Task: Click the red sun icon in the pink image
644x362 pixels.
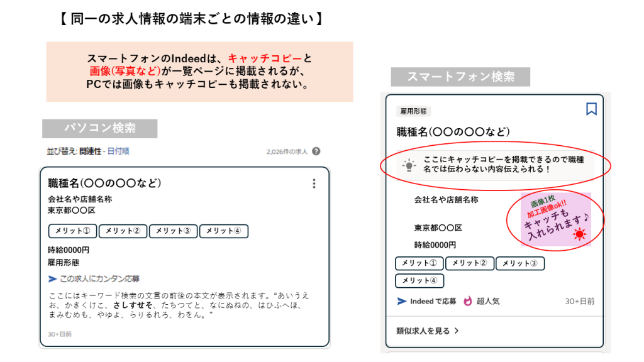Action: [579, 235]
